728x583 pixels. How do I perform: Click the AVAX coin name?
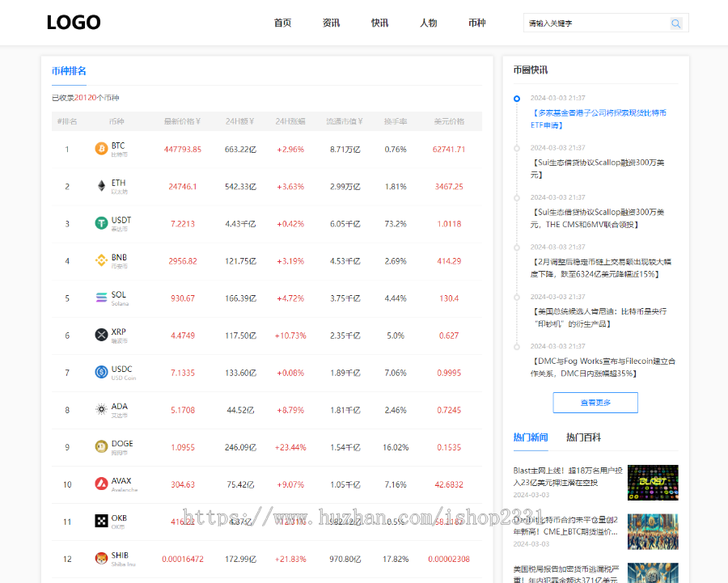click(x=121, y=480)
